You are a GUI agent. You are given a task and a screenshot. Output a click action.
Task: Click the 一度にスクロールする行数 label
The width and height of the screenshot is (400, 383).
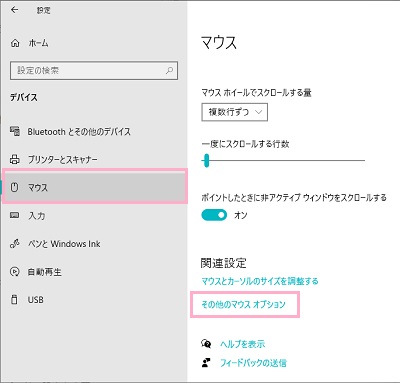coord(245,144)
